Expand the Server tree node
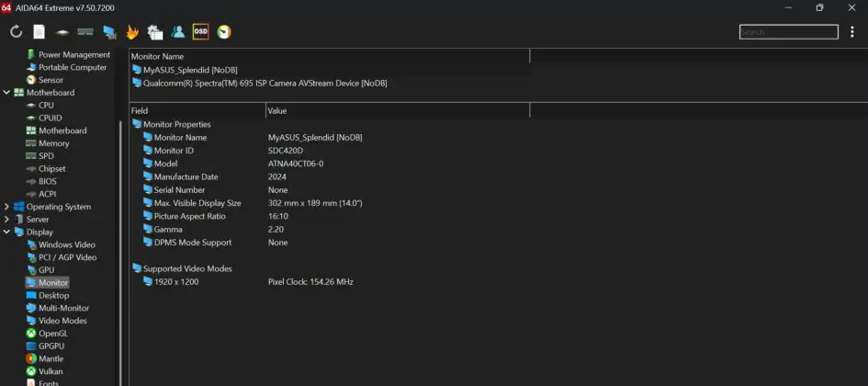868x386 pixels. click(x=6, y=220)
